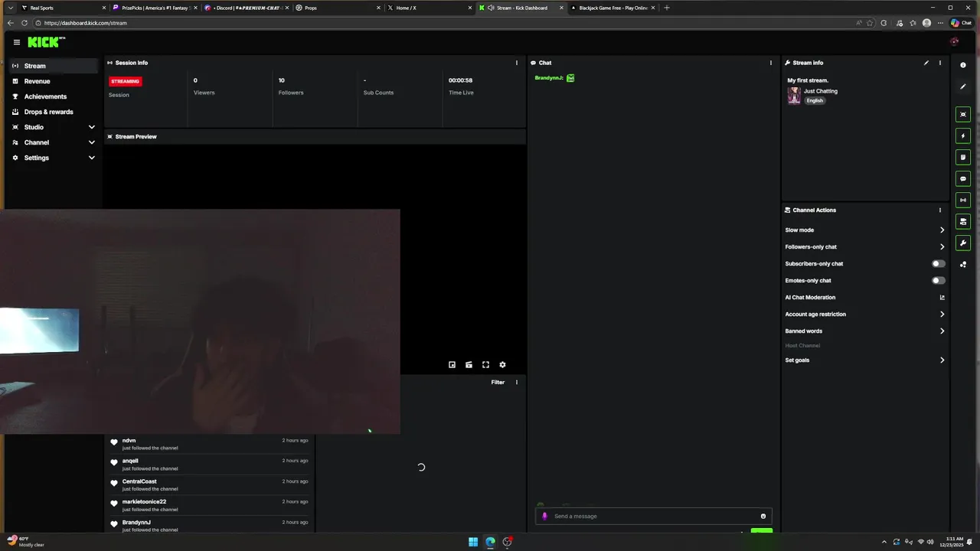
Task: Enter fullscreen in the stream preview
Action: [485, 365]
